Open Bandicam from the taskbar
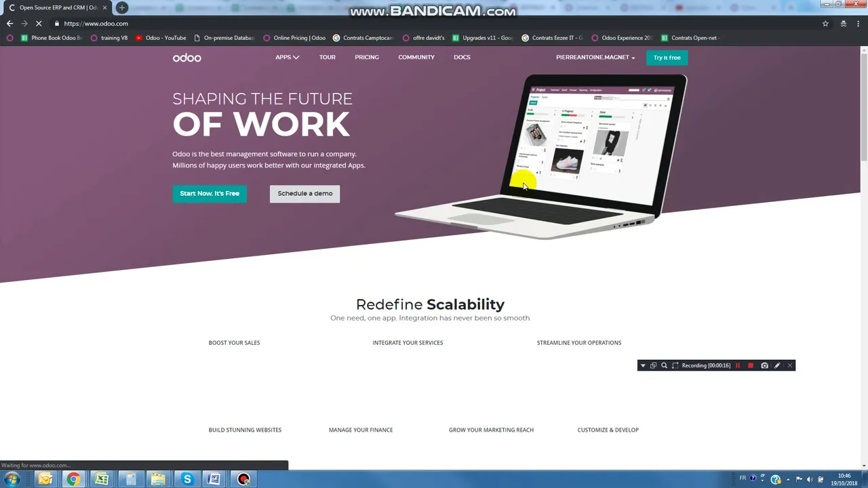The image size is (868, 488). [243, 479]
